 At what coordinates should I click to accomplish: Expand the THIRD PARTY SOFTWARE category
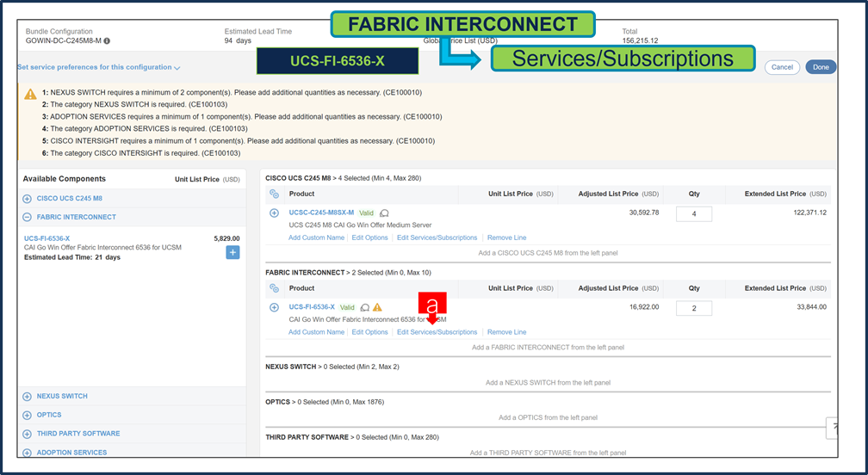[x=28, y=434]
